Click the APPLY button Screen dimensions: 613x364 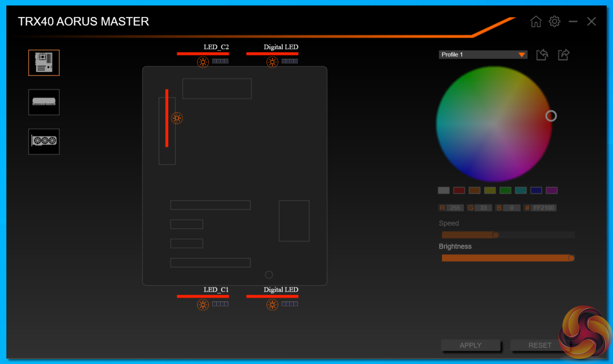pyautogui.click(x=471, y=345)
